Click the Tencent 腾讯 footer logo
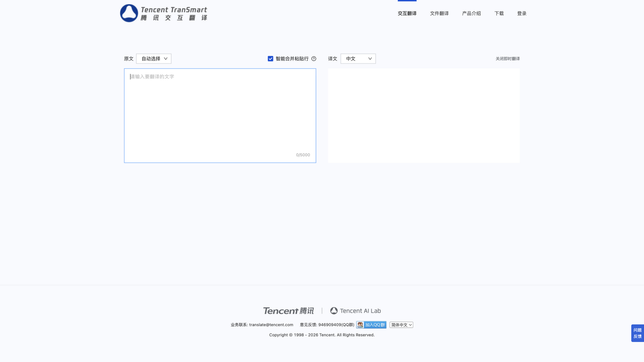This screenshot has height=362, width=644. [288, 311]
